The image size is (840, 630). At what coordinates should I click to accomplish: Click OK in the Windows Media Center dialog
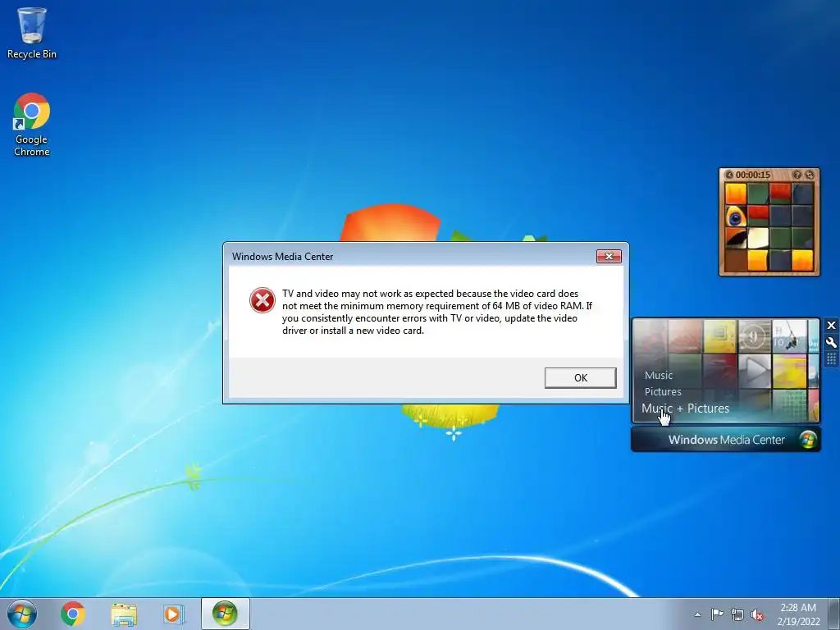[x=580, y=377]
